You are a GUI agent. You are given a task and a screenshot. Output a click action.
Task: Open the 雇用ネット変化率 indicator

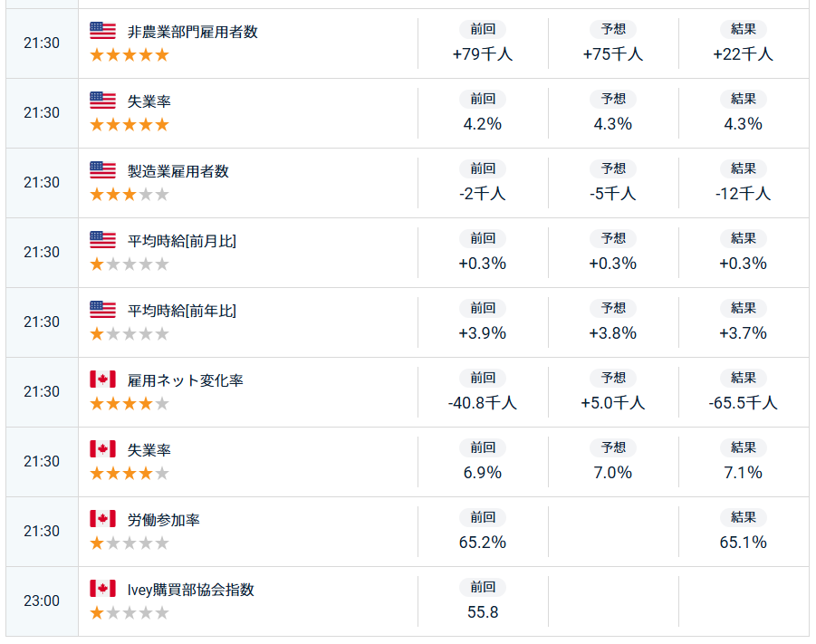pos(186,380)
